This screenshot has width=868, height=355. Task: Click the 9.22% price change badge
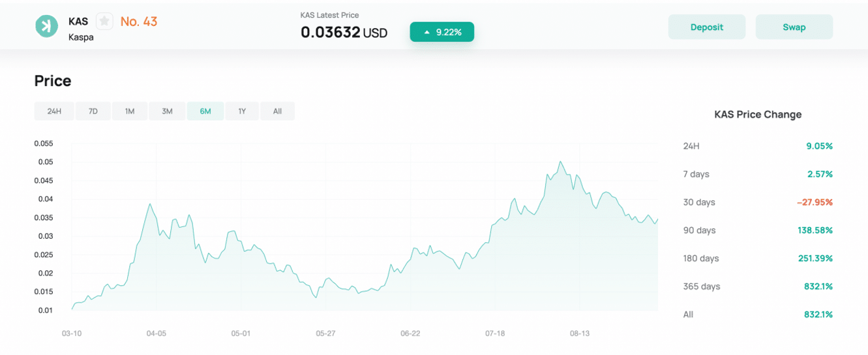click(x=442, y=32)
